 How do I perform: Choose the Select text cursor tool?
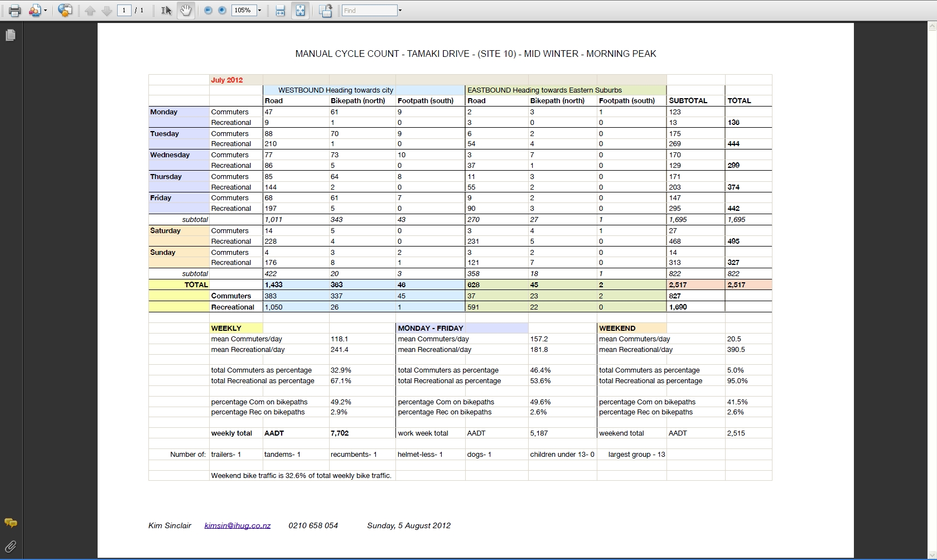[166, 11]
